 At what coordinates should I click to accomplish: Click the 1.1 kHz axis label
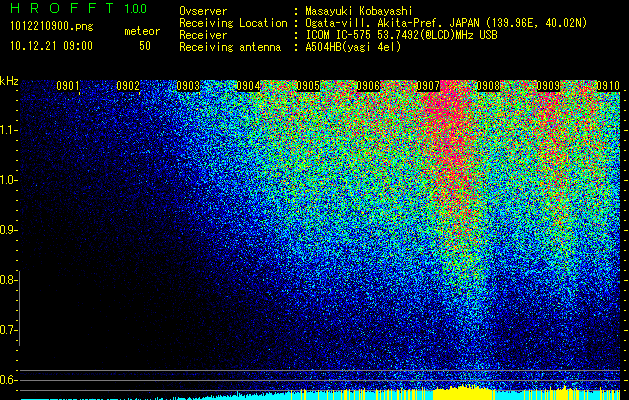[x=8, y=130]
